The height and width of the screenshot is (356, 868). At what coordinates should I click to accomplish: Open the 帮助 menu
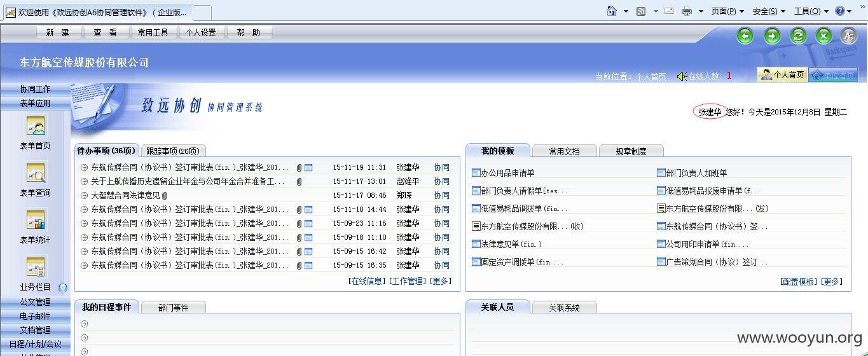coord(249,32)
